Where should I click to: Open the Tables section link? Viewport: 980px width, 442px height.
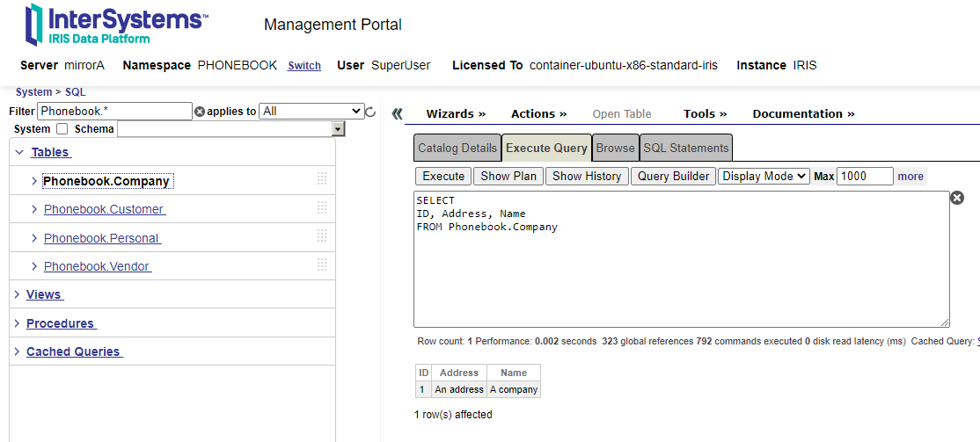[x=51, y=152]
